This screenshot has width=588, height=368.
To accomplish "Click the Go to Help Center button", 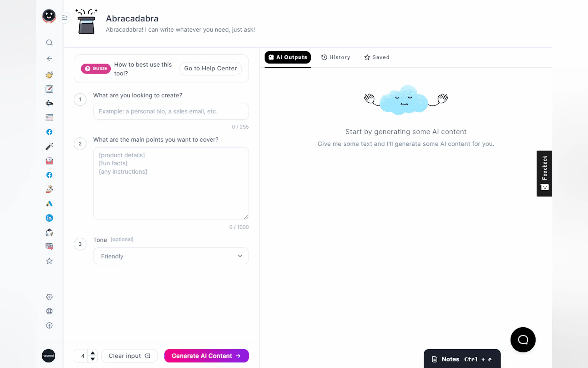I will (210, 68).
